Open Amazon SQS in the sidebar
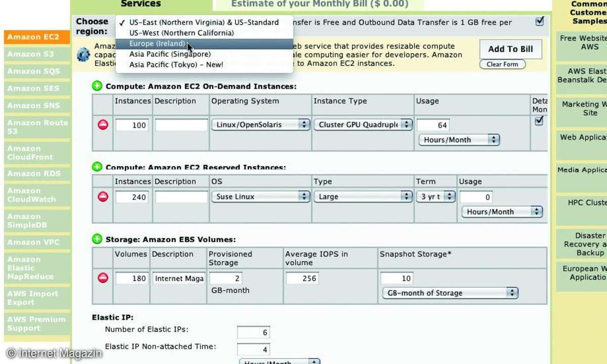 tap(37, 71)
